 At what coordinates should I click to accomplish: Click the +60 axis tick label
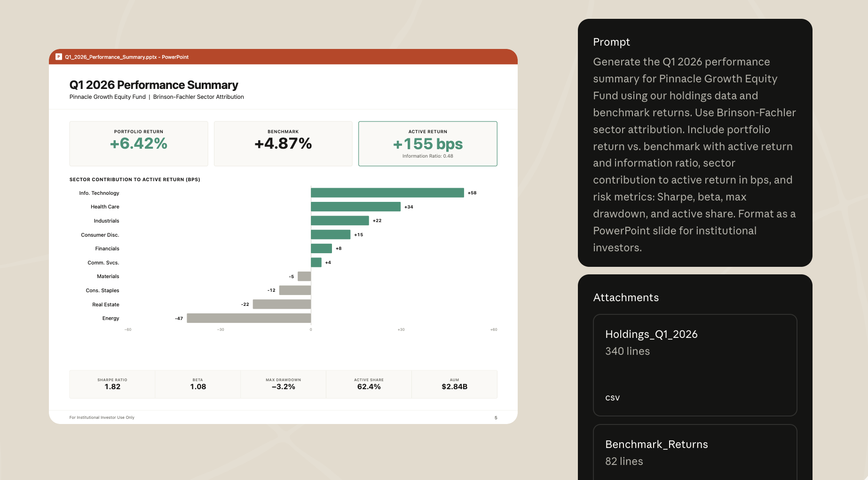tap(494, 329)
